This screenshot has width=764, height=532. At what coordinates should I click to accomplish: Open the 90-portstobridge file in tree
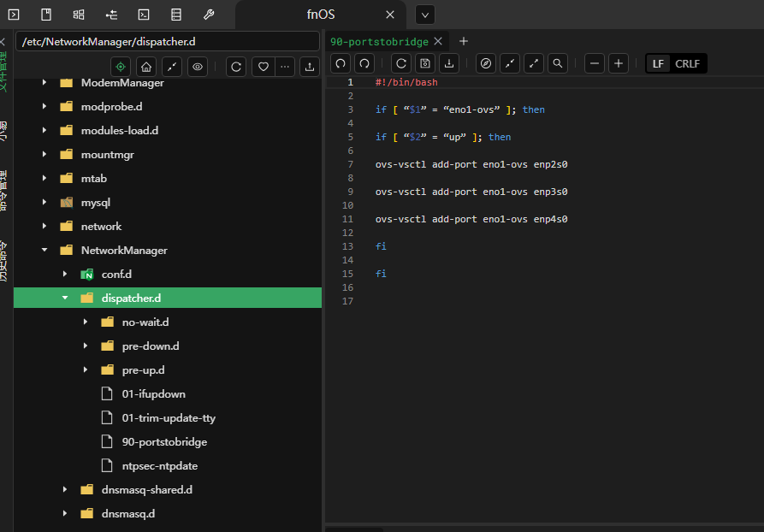(164, 441)
